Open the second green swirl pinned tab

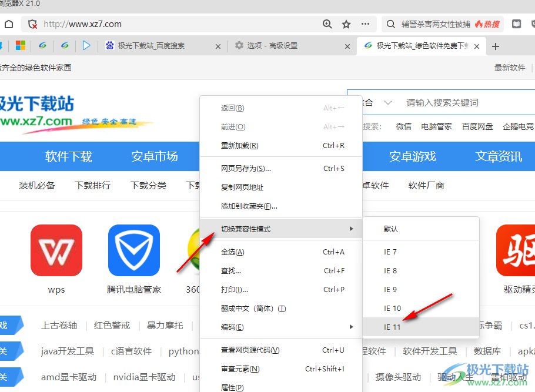pos(65,45)
